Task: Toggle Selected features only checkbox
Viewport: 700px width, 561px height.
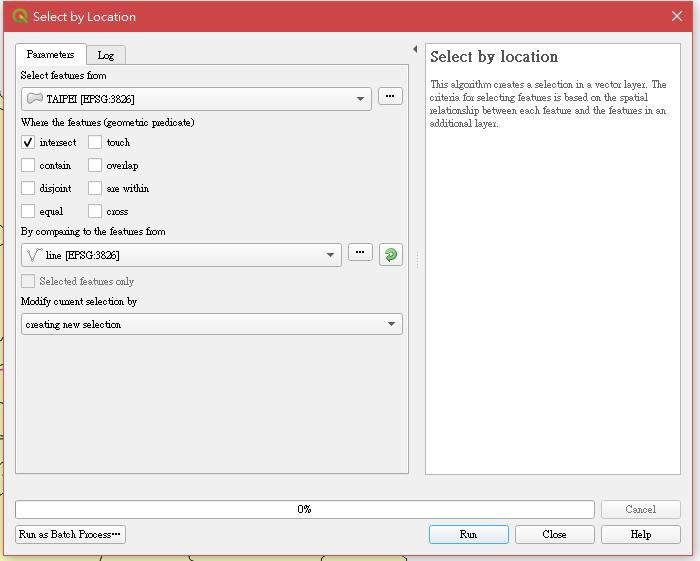Action: coord(28,281)
